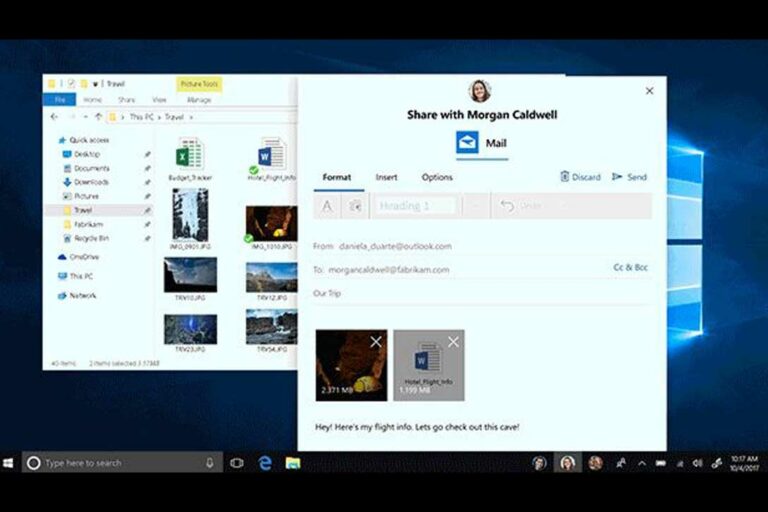768x512 pixels.
Task: Open Task View from the taskbar
Action: coord(237,463)
